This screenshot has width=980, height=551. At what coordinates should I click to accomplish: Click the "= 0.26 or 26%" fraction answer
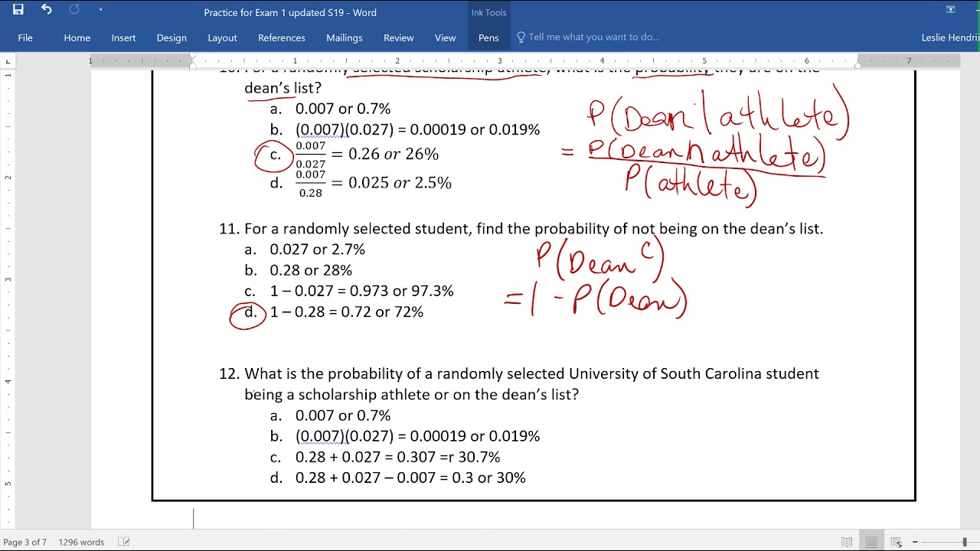pyautogui.click(x=367, y=155)
